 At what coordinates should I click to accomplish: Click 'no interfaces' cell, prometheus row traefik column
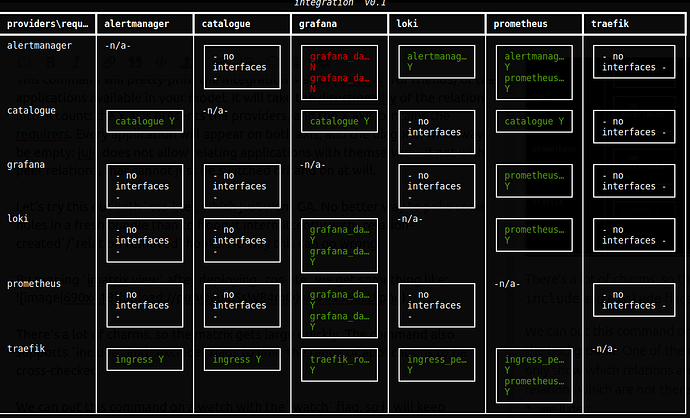click(634, 300)
